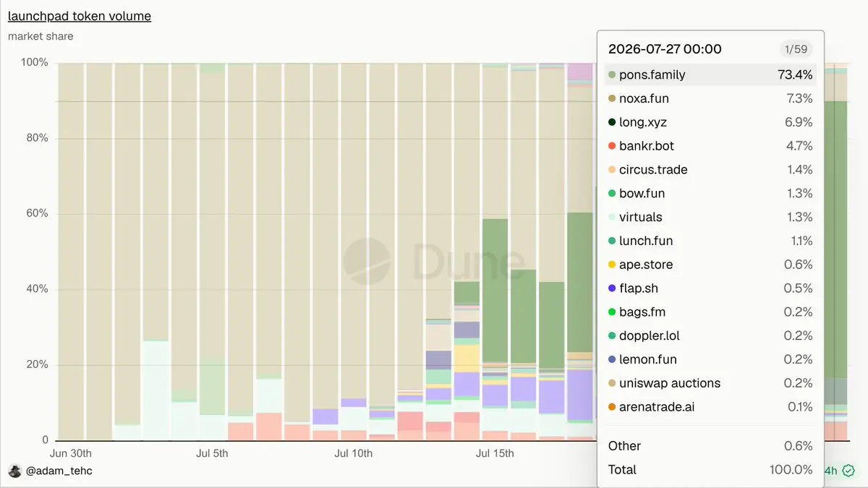
Task: Select the pons.family legend entry
Action: [x=710, y=74]
